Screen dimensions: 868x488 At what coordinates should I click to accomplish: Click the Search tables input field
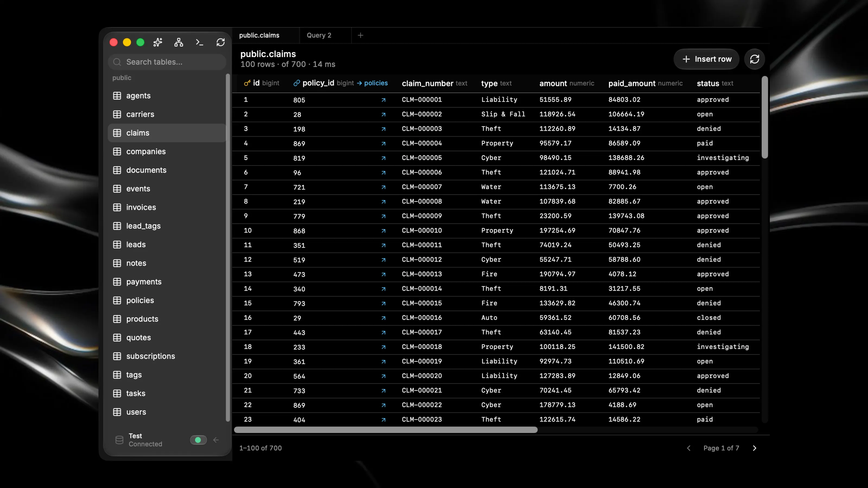coord(167,62)
